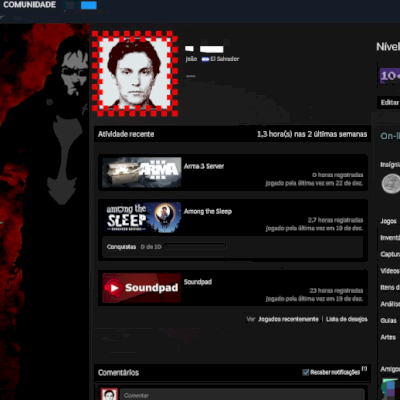
Task: Open the Lista de desejos link
Action: tap(347, 319)
